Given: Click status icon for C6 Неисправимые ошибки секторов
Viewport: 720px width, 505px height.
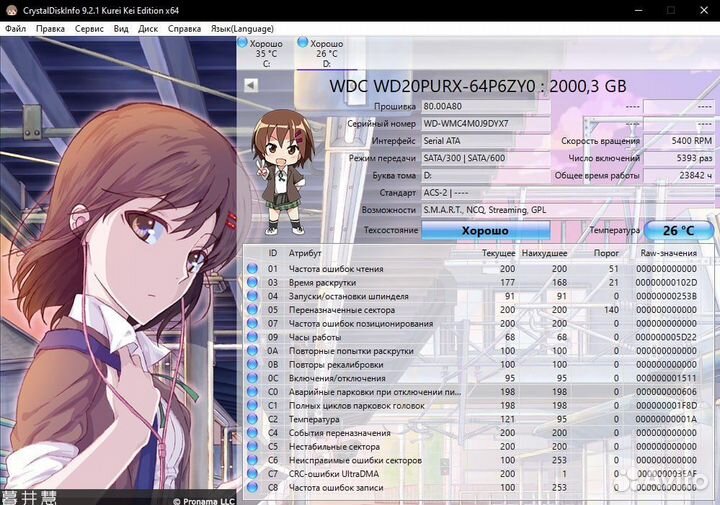Looking at the screenshot, I should tap(252, 460).
